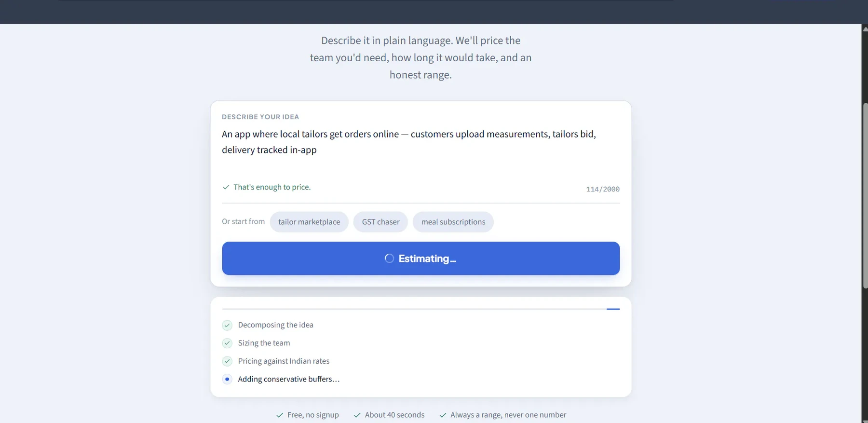Click the Adding conservative buffers step text
The height and width of the screenshot is (423, 868).
click(289, 379)
